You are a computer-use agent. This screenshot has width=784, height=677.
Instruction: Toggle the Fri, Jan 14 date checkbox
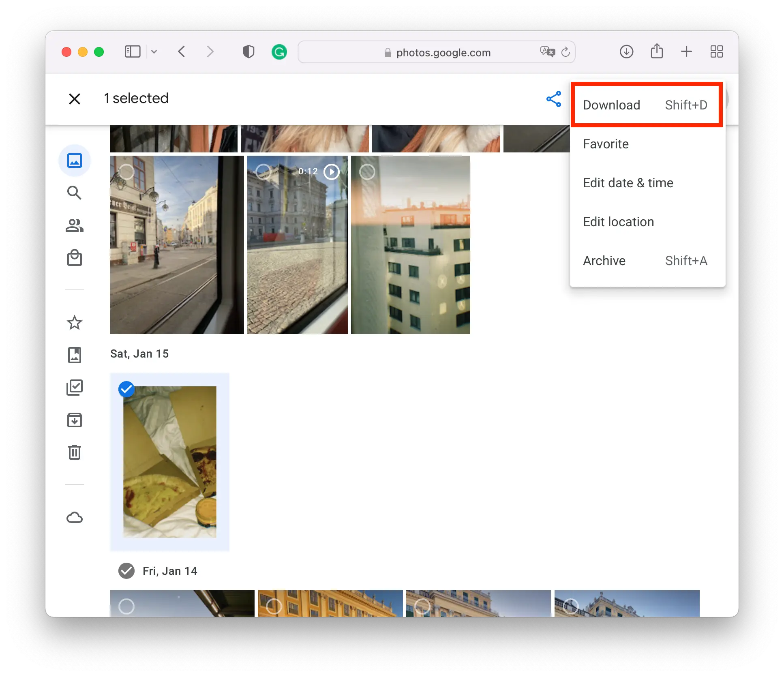(x=126, y=571)
